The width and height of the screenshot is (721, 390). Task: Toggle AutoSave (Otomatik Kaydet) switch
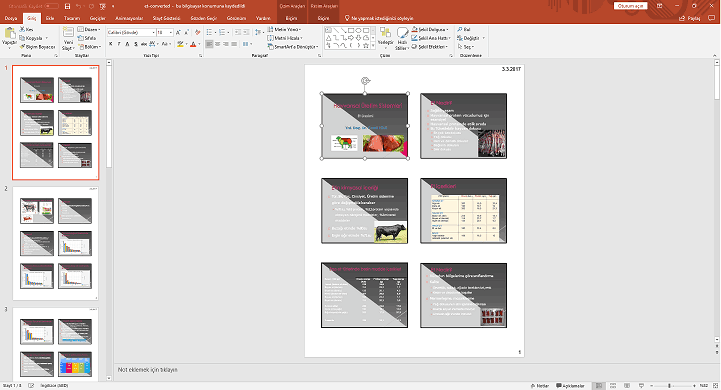coord(52,6)
